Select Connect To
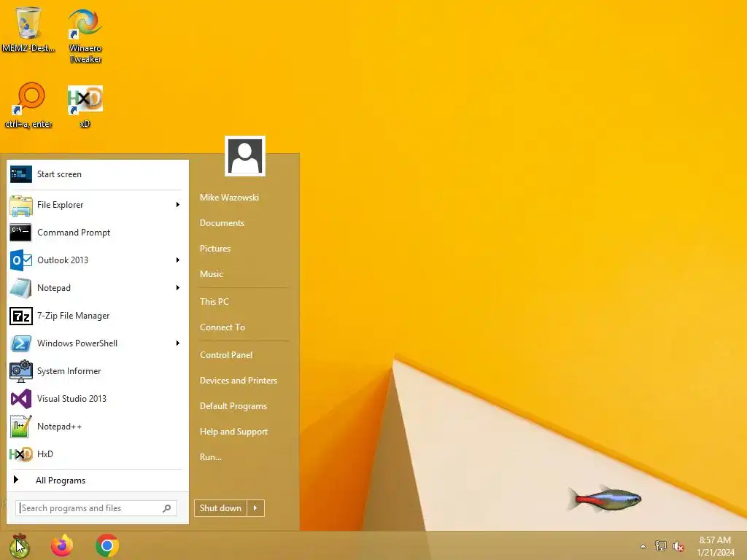Screen dimensions: 747x560 pos(222,327)
